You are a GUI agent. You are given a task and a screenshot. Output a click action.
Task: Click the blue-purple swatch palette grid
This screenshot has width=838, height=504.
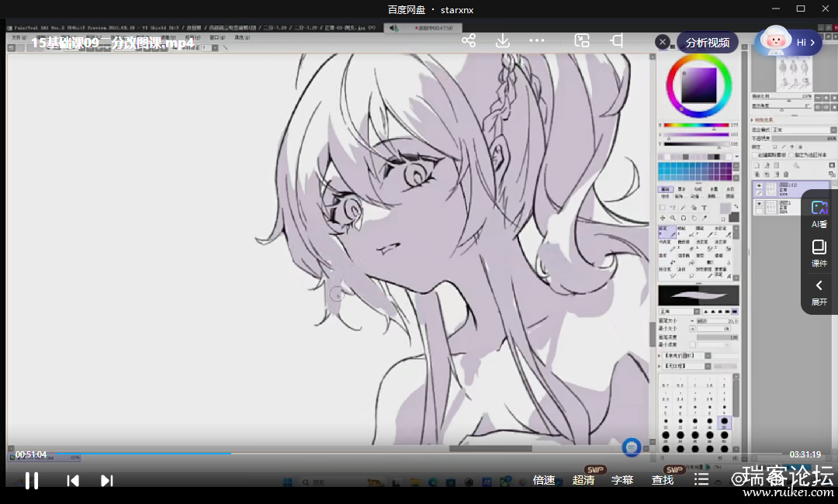click(694, 172)
